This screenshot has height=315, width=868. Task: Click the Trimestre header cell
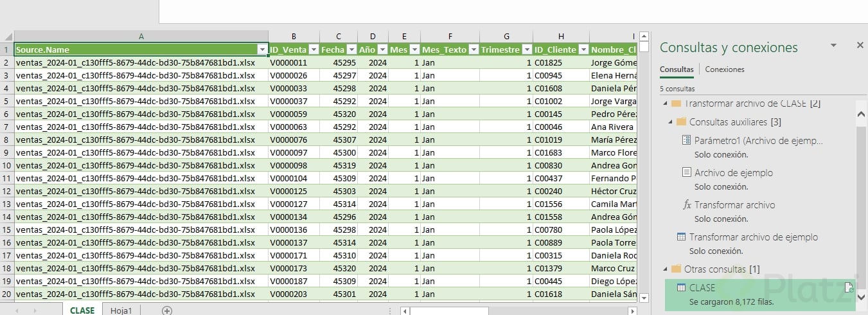click(506, 50)
